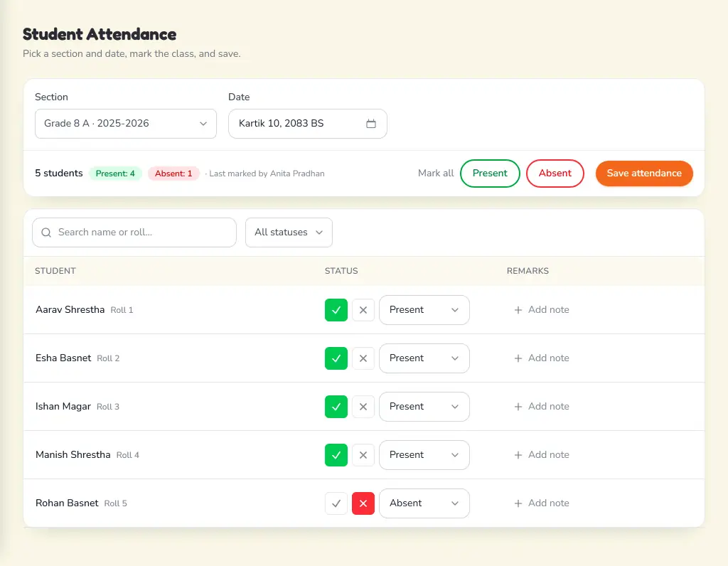
Task: Mark Ishan Magar present with check
Action: [x=336, y=406]
